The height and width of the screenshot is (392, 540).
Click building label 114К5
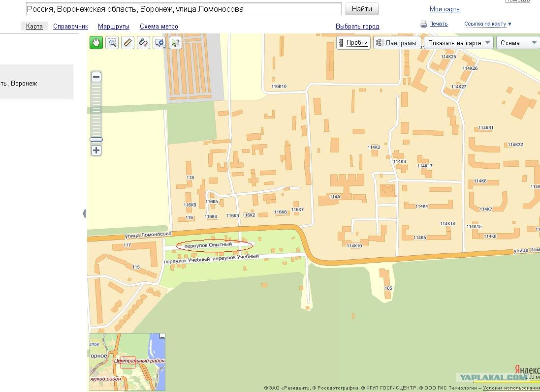point(419,238)
